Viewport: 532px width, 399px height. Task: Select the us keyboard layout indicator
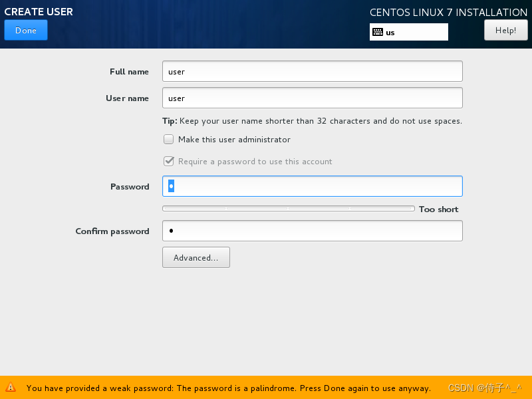[408, 32]
